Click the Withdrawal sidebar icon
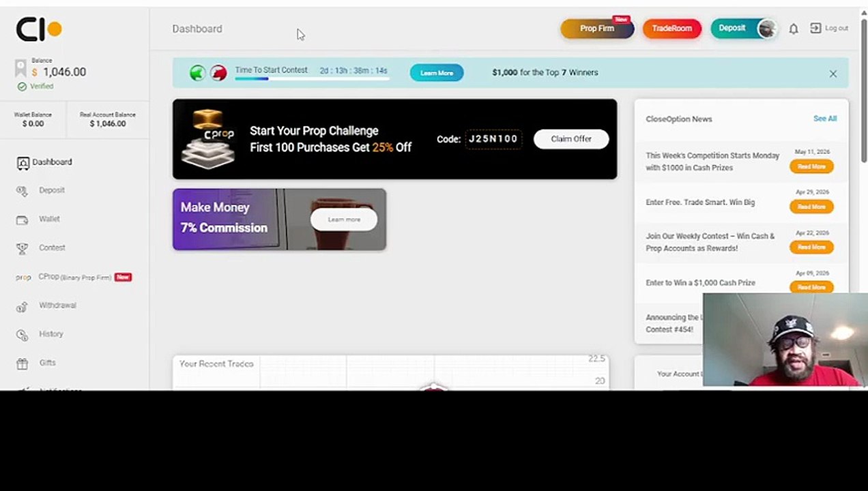This screenshot has width=868, height=491. pyautogui.click(x=23, y=307)
